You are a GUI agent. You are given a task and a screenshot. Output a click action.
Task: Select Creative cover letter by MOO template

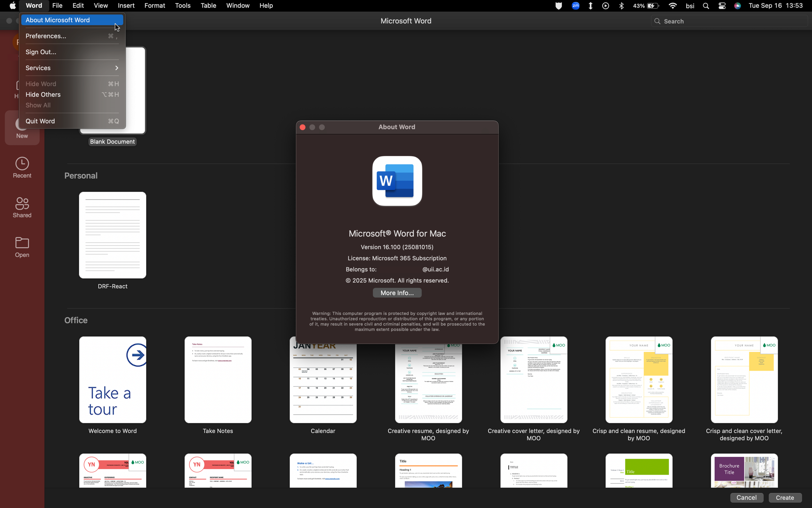534,380
